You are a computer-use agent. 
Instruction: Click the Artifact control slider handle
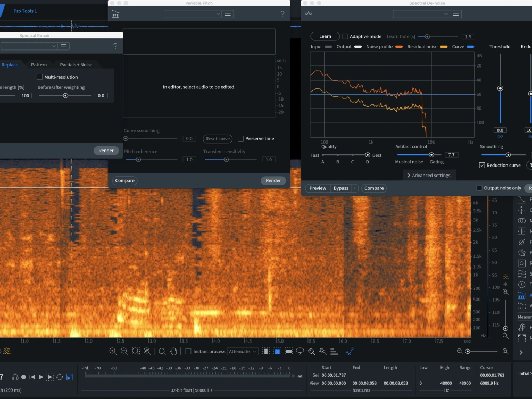click(x=431, y=155)
